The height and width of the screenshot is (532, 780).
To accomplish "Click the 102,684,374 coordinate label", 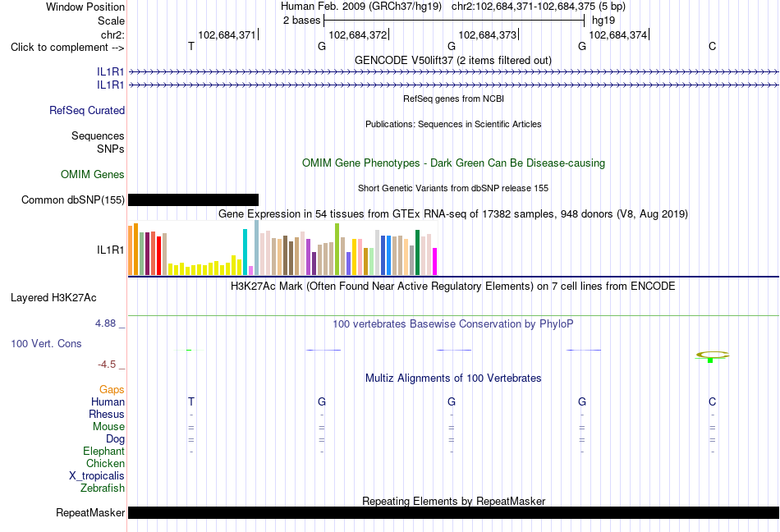I will click(617, 34).
